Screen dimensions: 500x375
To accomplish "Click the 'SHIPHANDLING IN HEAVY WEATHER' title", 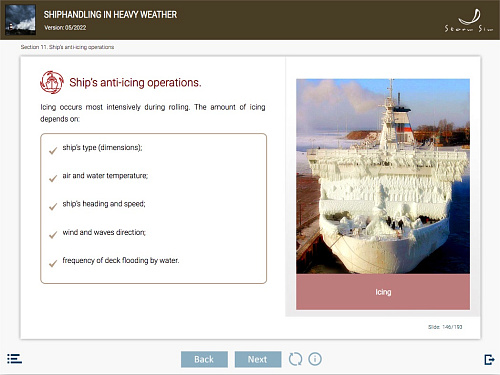I will pos(110,15).
